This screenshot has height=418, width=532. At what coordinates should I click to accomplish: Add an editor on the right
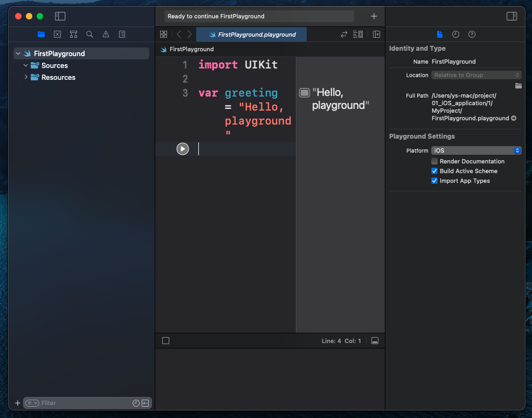(x=376, y=35)
